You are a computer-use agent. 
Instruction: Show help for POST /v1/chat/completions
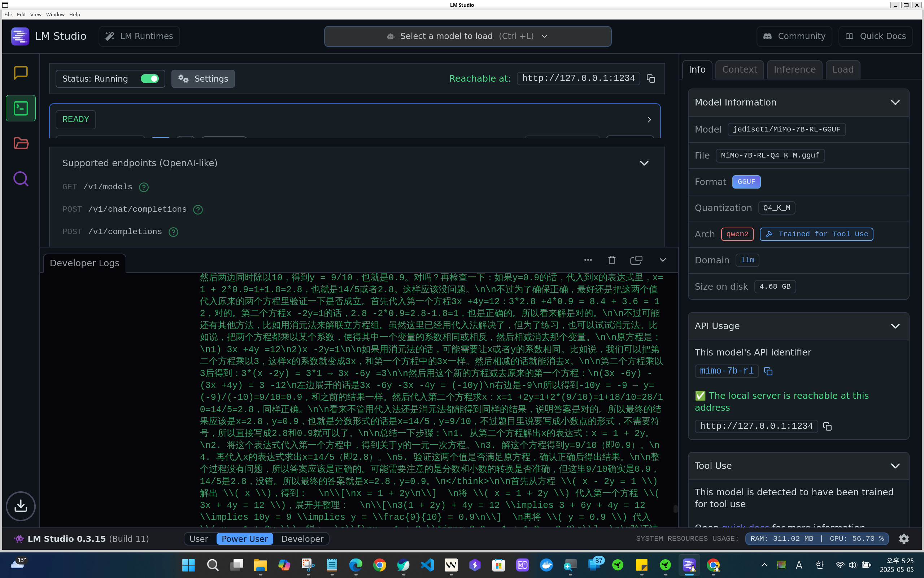click(198, 210)
